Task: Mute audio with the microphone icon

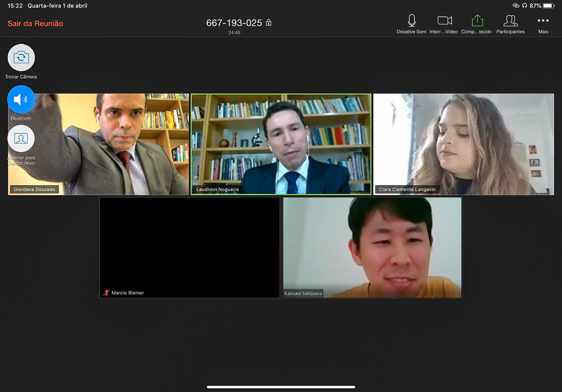Action: click(x=411, y=21)
